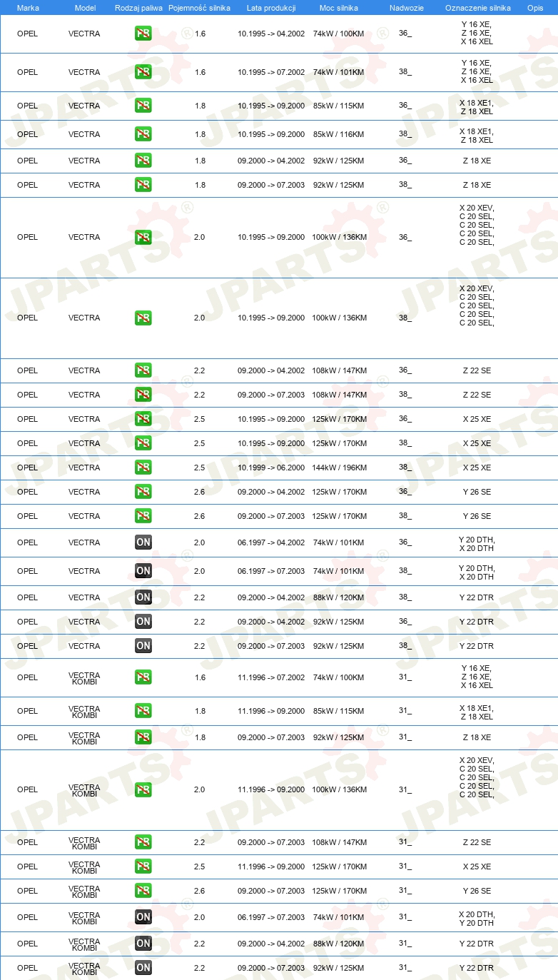Click the Model column header
This screenshot has height=980, width=558.
[85, 8]
